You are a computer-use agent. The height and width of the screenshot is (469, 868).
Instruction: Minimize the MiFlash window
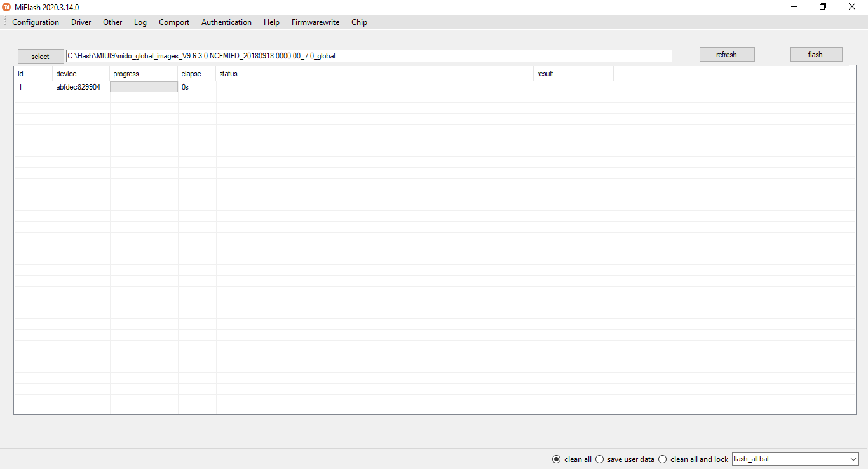794,7
